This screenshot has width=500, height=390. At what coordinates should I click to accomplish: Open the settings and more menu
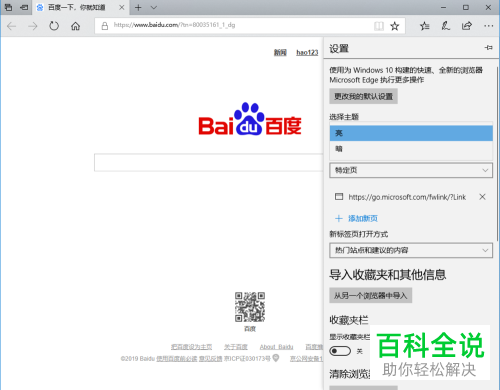(x=488, y=26)
